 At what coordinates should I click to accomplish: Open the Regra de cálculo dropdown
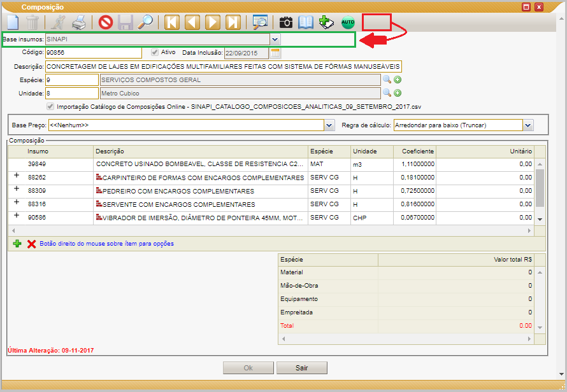528,125
